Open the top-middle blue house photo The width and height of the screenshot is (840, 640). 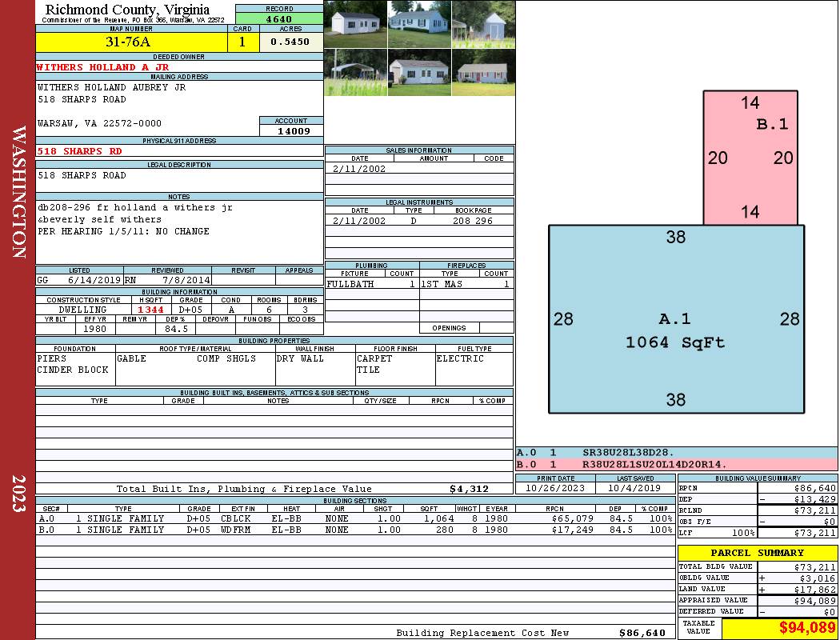point(419,24)
